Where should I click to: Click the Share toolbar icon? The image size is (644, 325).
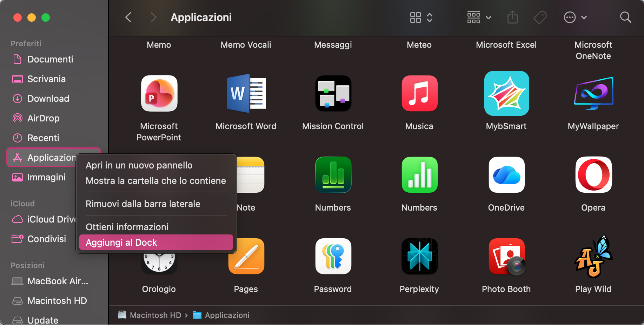coord(512,17)
